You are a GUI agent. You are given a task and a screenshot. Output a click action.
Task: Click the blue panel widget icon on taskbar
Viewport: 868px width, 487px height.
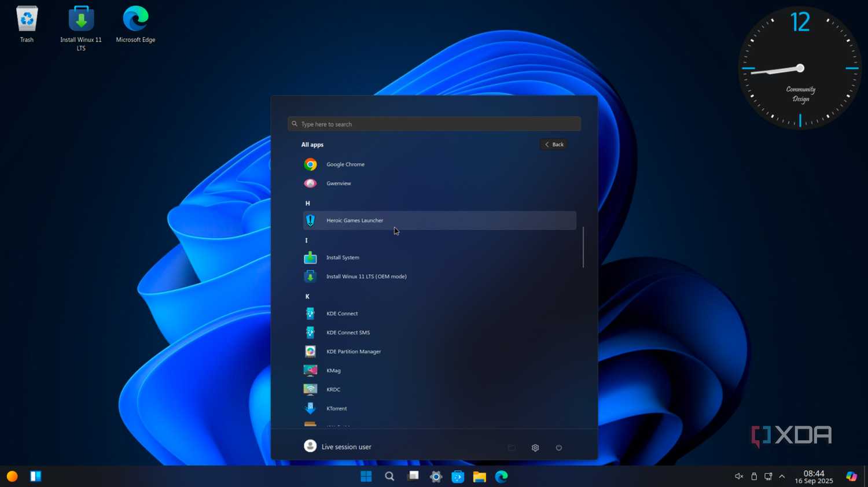click(36, 476)
